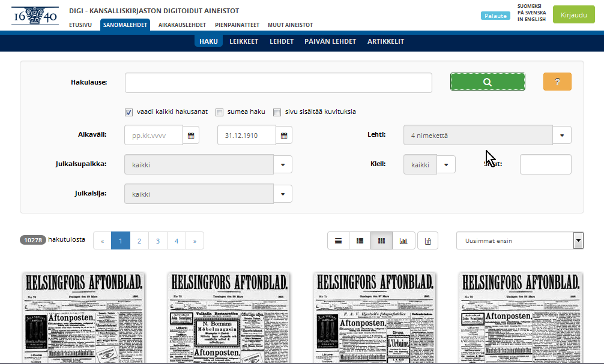Image resolution: width=604 pixels, height=364 pixels.
Task: Click the previous page « arrow
Action: tap(103, 241)
